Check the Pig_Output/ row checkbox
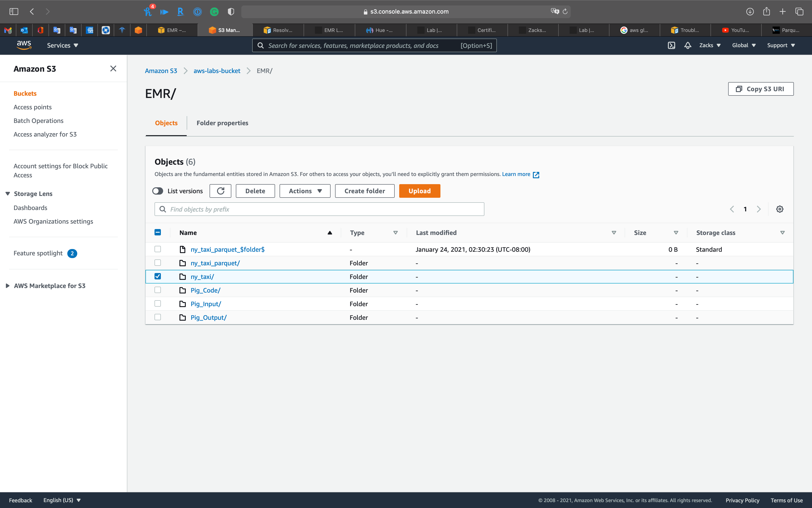 coord(158,317)
